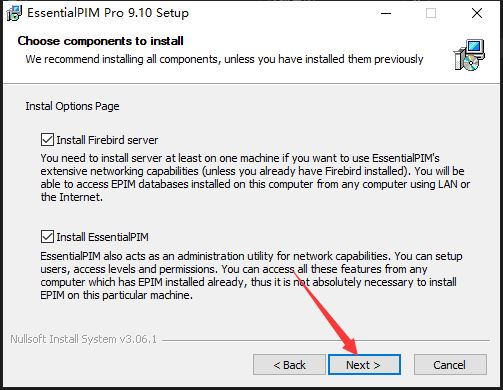
Task: Go back with the < Back button
Action: tap(289, 365)
